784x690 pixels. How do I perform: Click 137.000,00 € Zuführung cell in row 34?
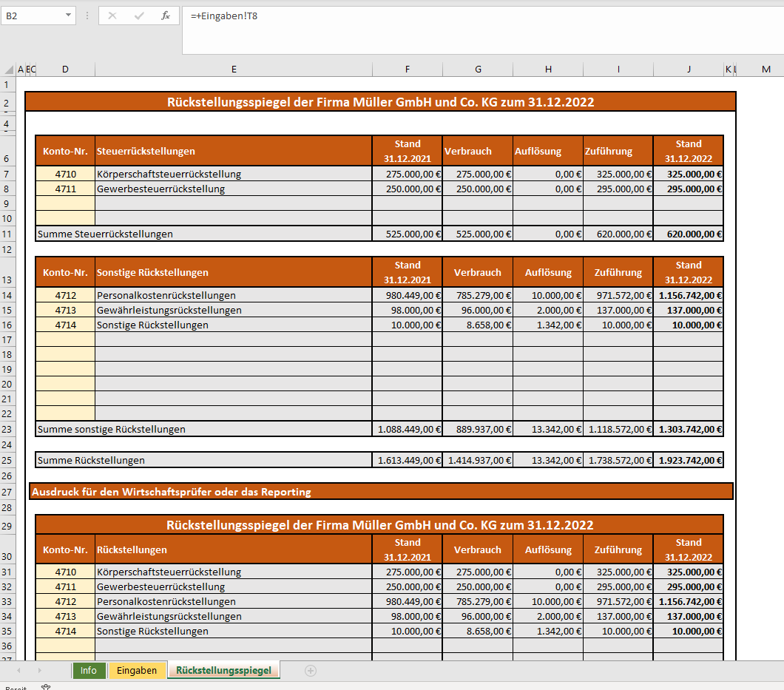(618, 616)
